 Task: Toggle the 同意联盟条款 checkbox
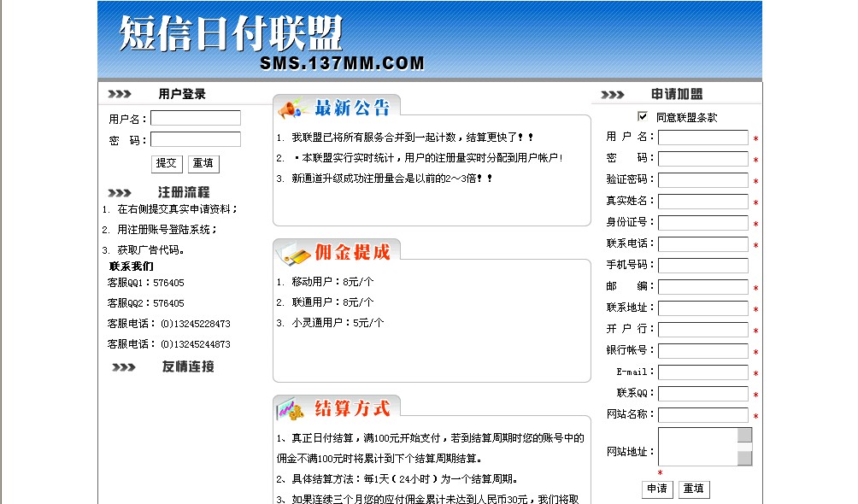pyautogui.click(x=643, y=116)
